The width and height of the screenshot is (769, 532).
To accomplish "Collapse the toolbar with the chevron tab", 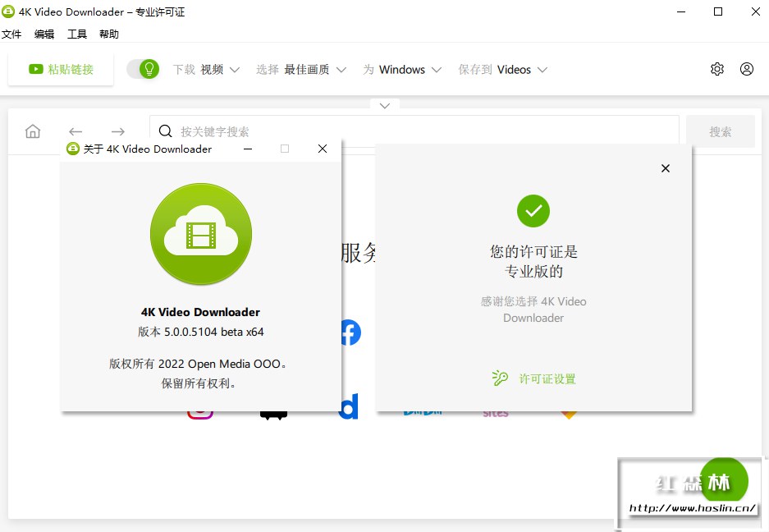I will point(385,105).
